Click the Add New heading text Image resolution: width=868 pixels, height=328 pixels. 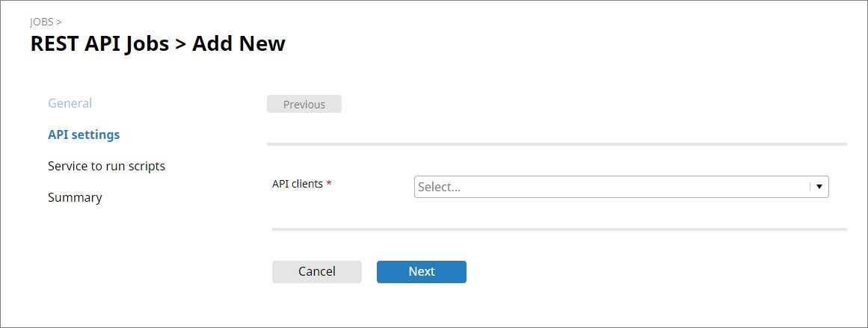[238, 43]
